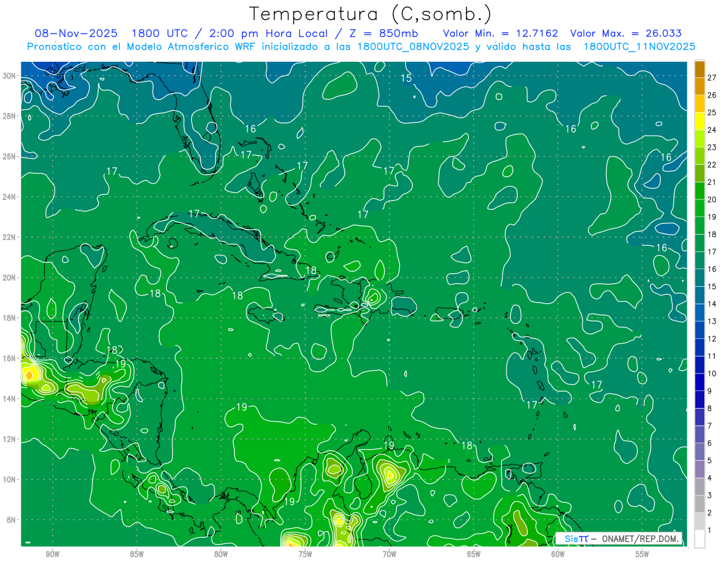Click the "1800UTC_08NOV2025" initialization time
This screenshot has width=728, height=562.
413,47
